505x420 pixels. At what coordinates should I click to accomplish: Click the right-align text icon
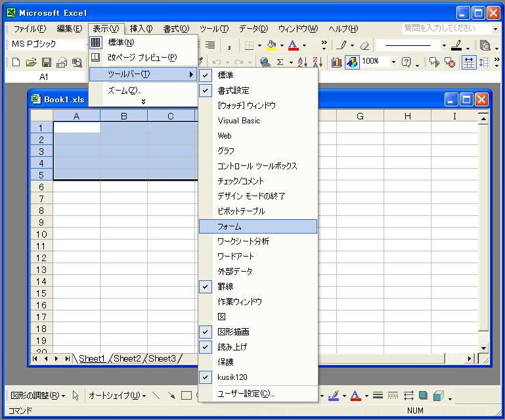[x=210, y=45]
